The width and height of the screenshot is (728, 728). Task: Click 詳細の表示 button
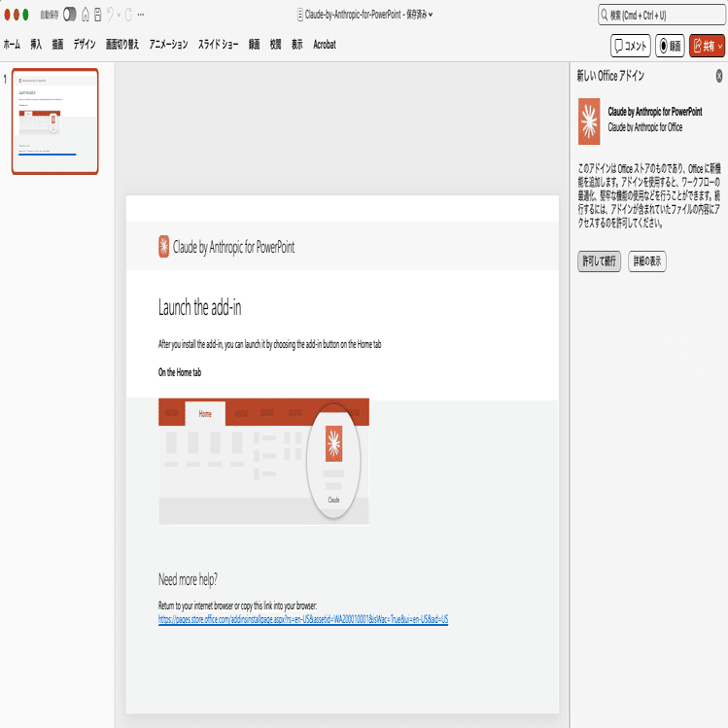(x=647, y=261)
